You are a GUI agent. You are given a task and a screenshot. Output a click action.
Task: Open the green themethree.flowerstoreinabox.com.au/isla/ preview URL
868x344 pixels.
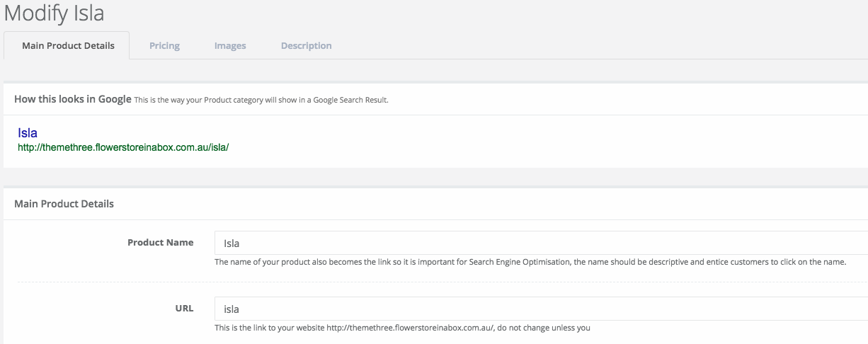pos(123,148)
